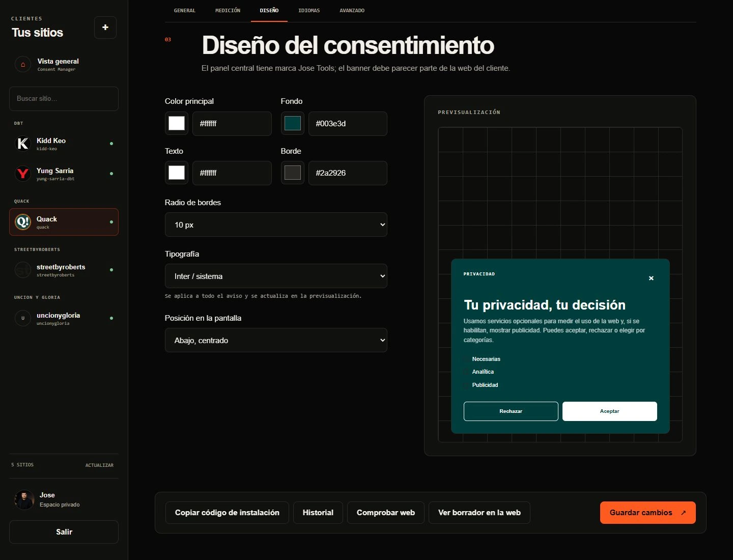This screenshot has width=733, height=560.
Task: Select the Yung Sarria site logo
Action: pos(23,174)
